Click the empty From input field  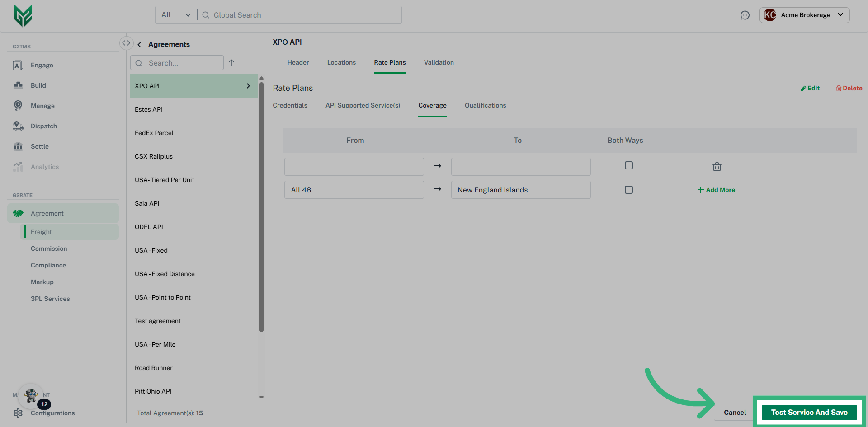click(x=354, y=167)
